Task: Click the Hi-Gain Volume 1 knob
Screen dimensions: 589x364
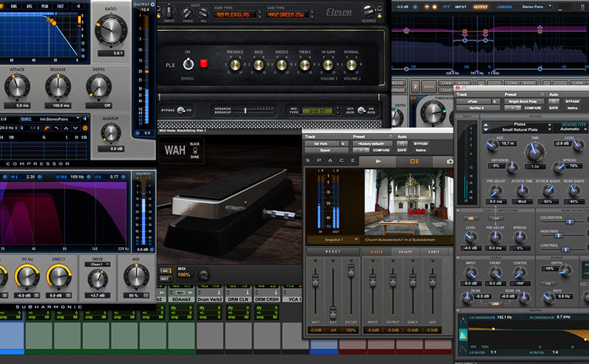Action: tap(328, 65)
